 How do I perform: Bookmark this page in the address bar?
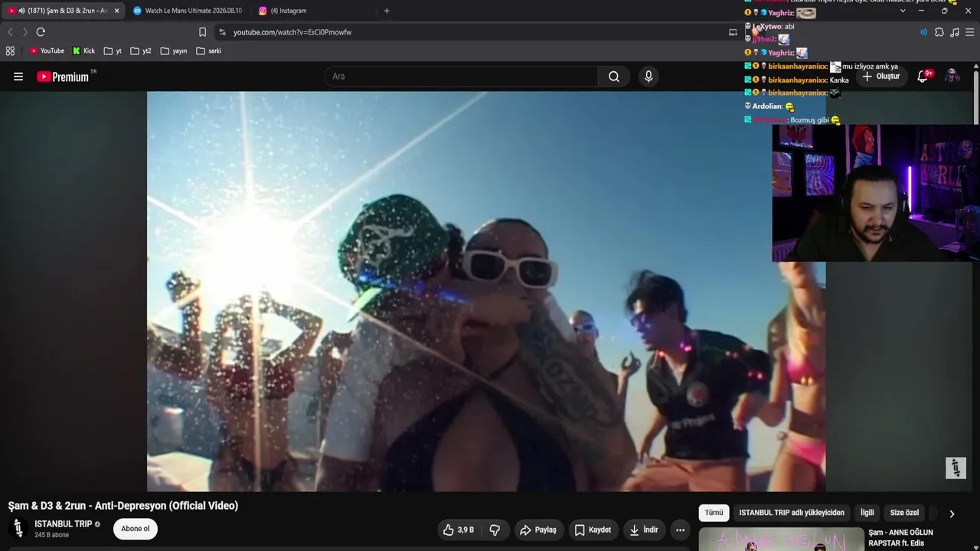202,32
